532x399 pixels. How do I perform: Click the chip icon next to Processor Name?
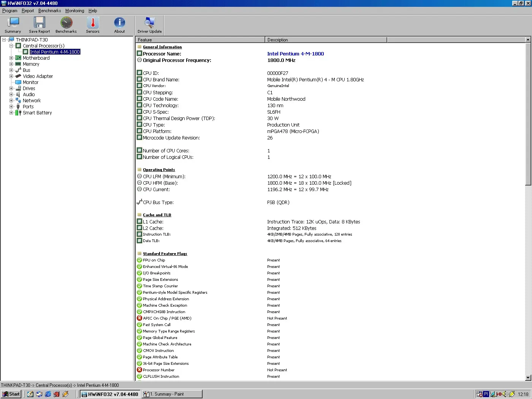coord(139,54)
